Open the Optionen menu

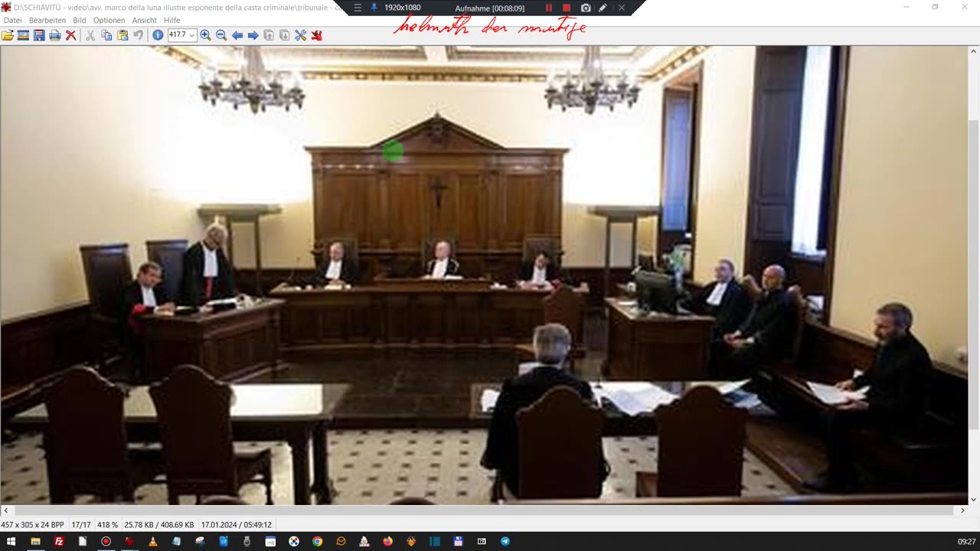(x=109, y=20)
